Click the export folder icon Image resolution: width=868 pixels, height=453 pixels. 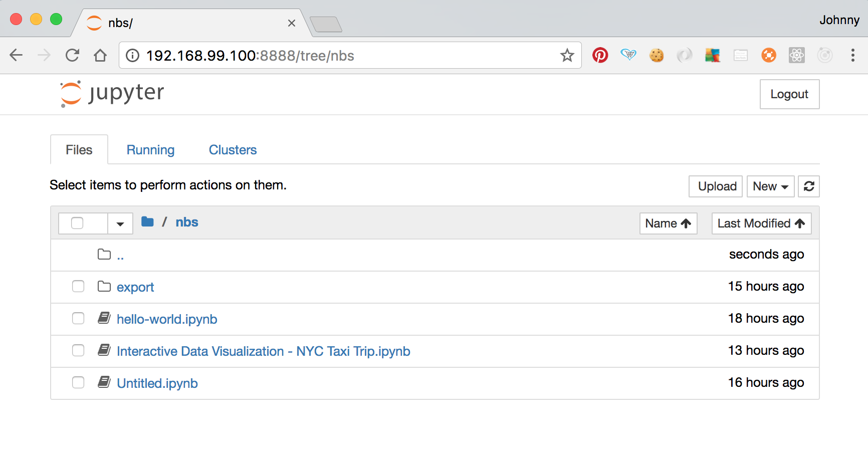point(104,286)
